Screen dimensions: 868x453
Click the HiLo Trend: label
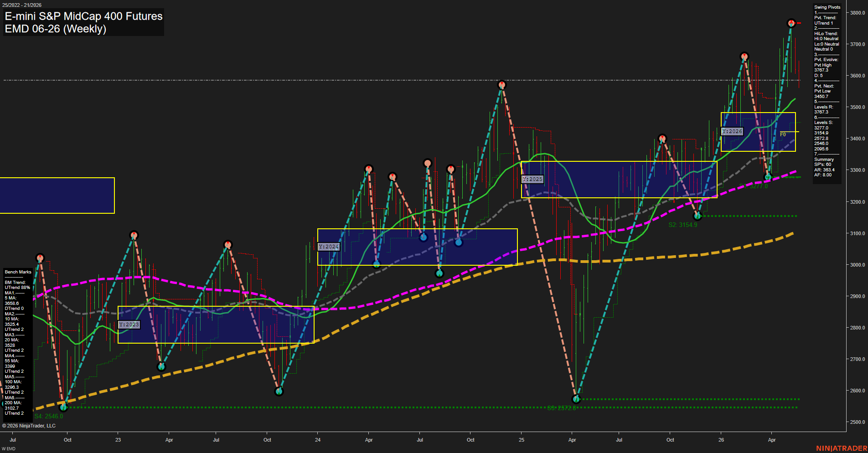click(826, 34)
